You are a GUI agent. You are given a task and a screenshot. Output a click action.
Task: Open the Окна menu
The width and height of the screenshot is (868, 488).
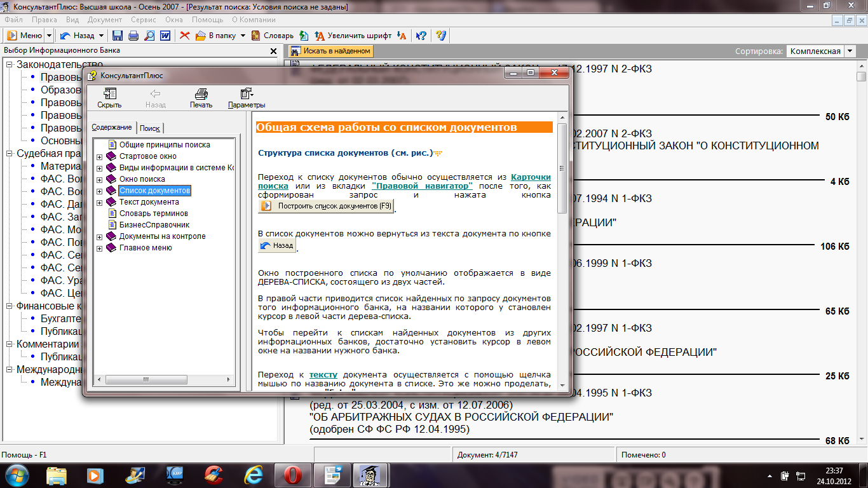click(174, 20)
